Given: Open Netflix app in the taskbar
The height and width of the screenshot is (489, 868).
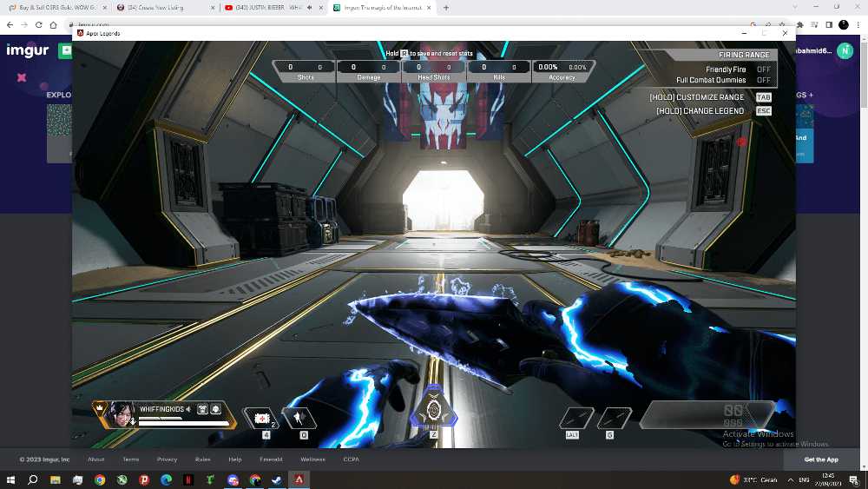Looking at the screenshot, I should tap(188, 479).
